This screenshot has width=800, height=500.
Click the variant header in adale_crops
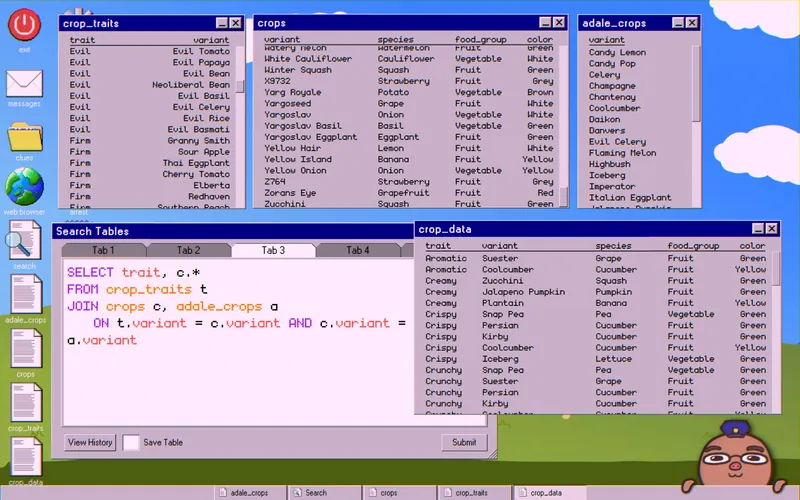click(606, 40)
